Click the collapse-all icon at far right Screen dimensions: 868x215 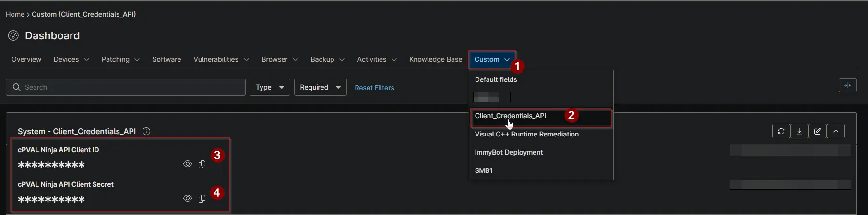point(848,85)
